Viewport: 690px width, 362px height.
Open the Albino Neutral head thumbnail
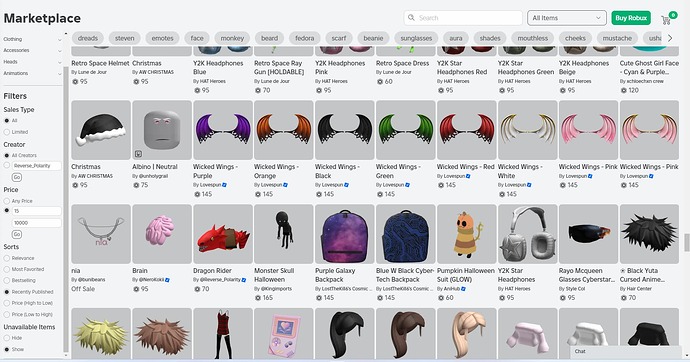pyautogui.click(x=162, y=130)
